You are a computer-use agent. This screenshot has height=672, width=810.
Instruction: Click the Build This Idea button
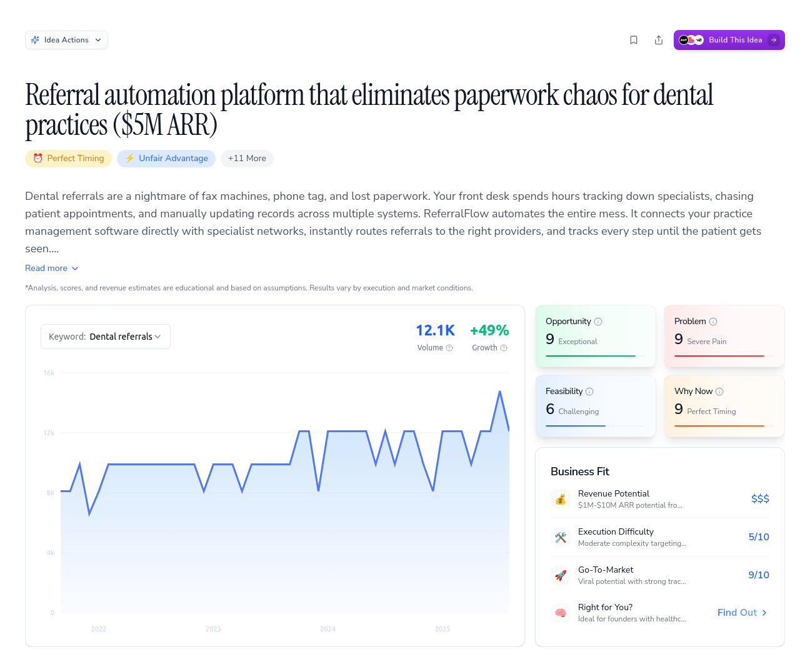(729, 40)
